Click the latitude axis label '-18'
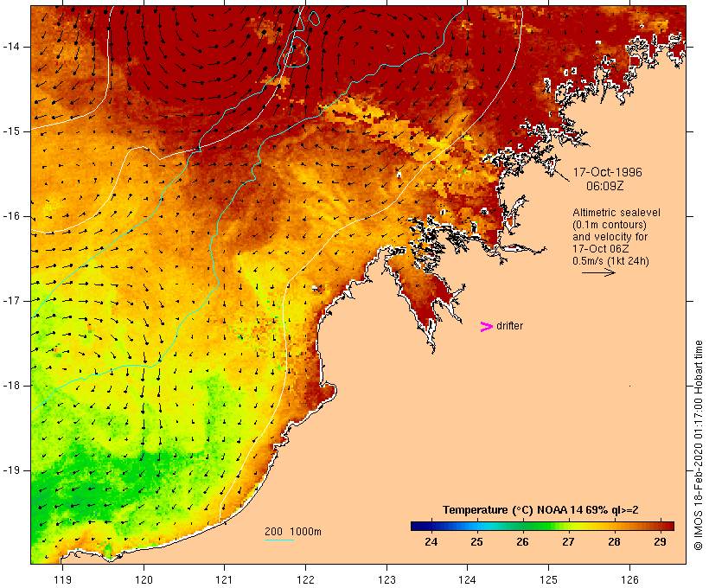Viewport: 709px width, 588px height. (x=11, y=386)
